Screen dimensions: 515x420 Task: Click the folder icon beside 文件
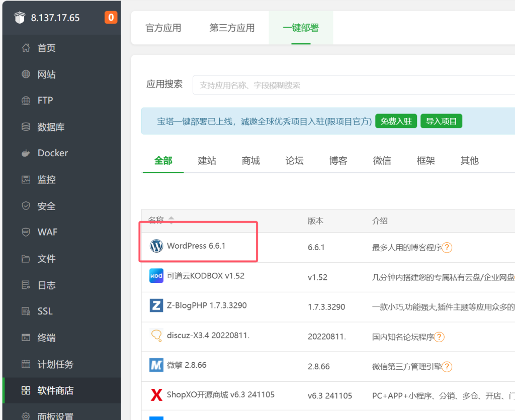click(x=26, y=259)
